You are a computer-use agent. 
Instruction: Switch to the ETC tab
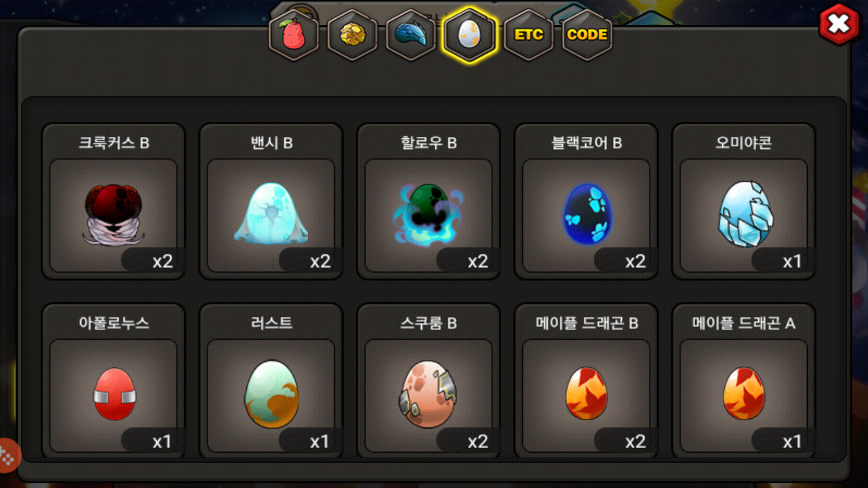point(528,35)
